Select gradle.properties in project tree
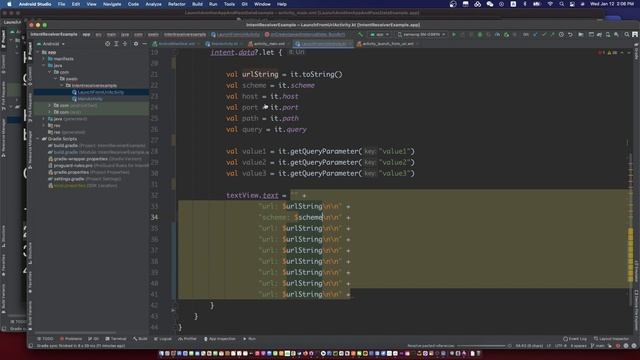The width and height of the screenshot is (640, 360). click(71, 172)
